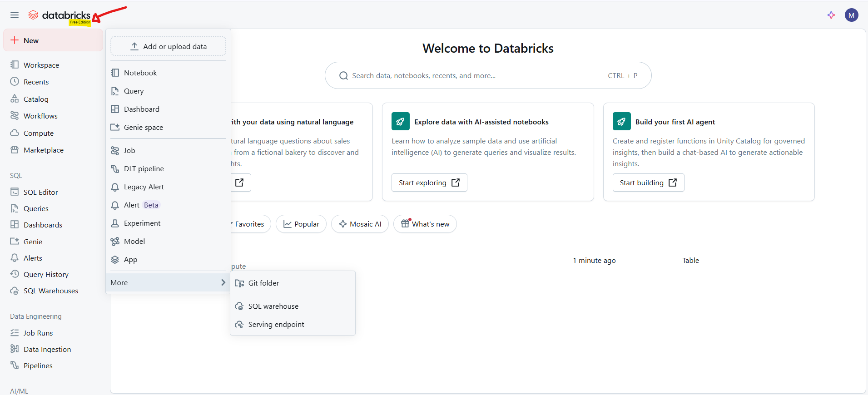The image size is (868, 395).
Task: Switch to the Mosaic AI tab
Action: [x=360, y=224]
